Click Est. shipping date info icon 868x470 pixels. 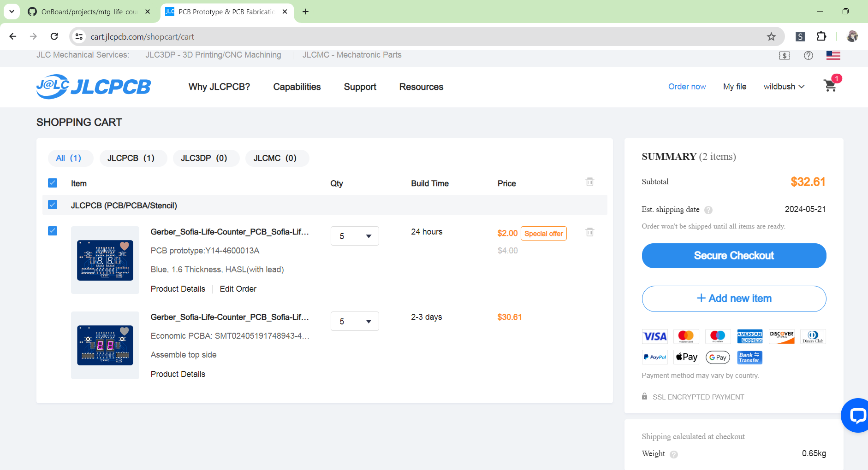(708, 210)
